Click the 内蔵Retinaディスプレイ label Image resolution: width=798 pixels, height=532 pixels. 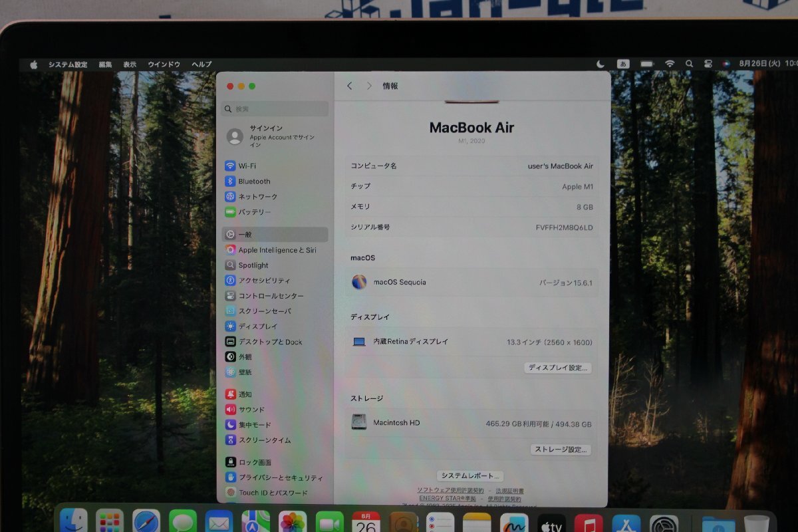pos(411,341)
